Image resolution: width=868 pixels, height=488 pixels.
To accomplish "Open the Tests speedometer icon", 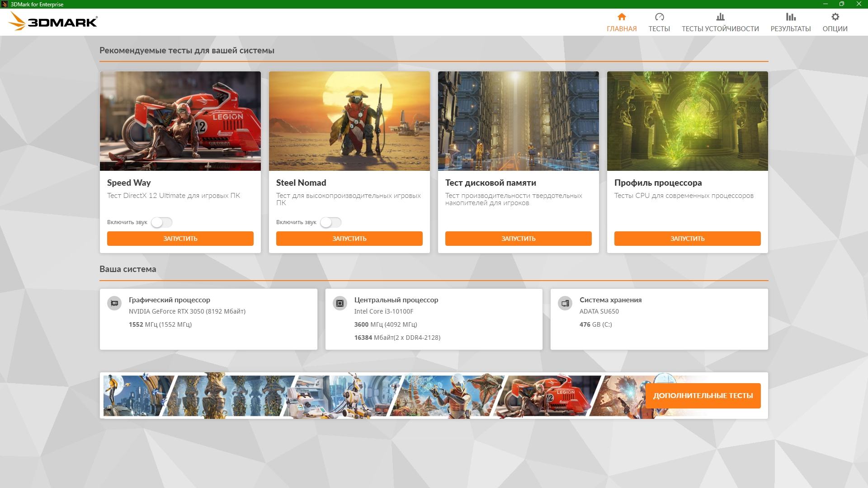I will click(659, 17).
